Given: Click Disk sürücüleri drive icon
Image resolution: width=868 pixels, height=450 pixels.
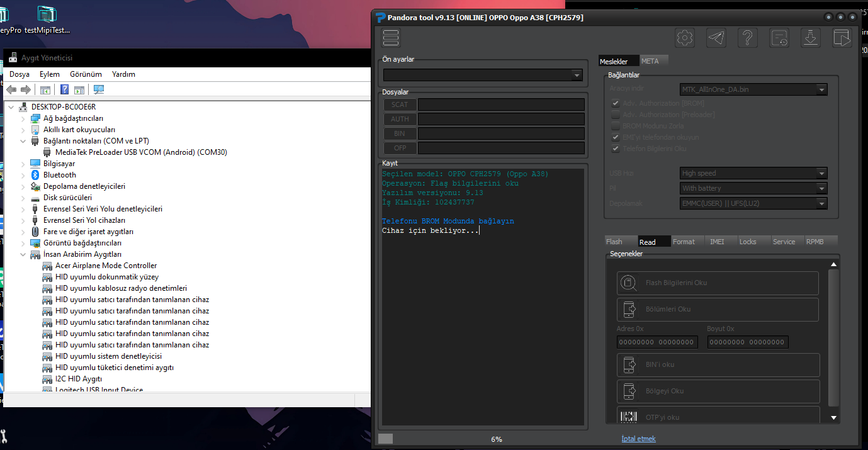Looking at the screenshot, I should [35, 198].
